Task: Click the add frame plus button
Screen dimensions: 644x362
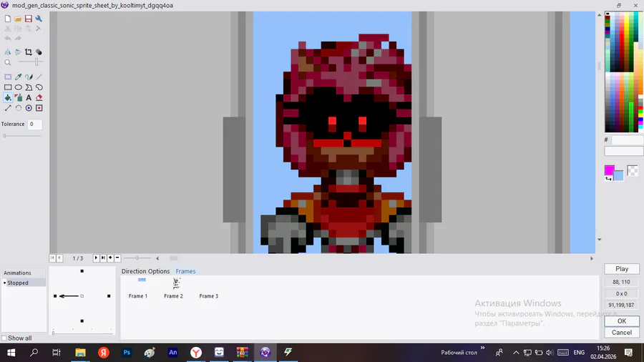Action: pos(110,258)
